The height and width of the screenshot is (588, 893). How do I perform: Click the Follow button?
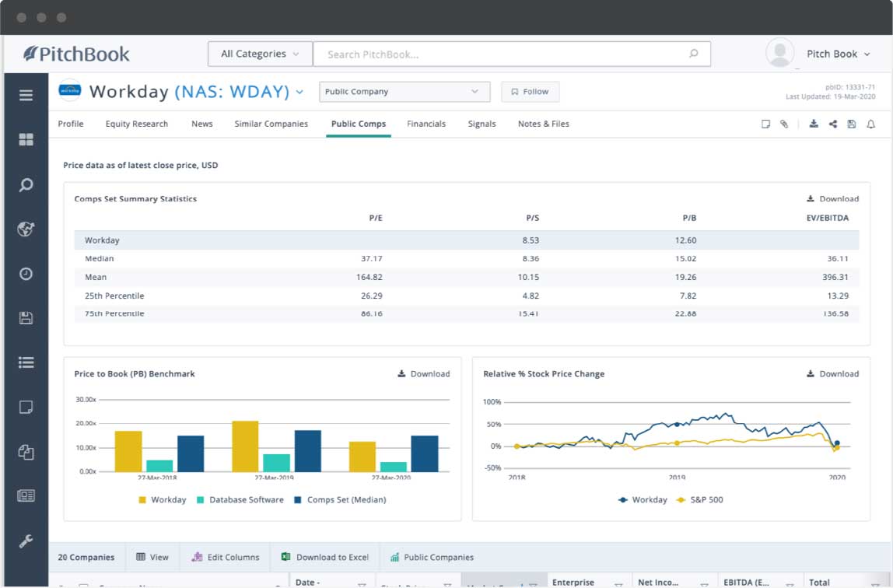point(530,91)
